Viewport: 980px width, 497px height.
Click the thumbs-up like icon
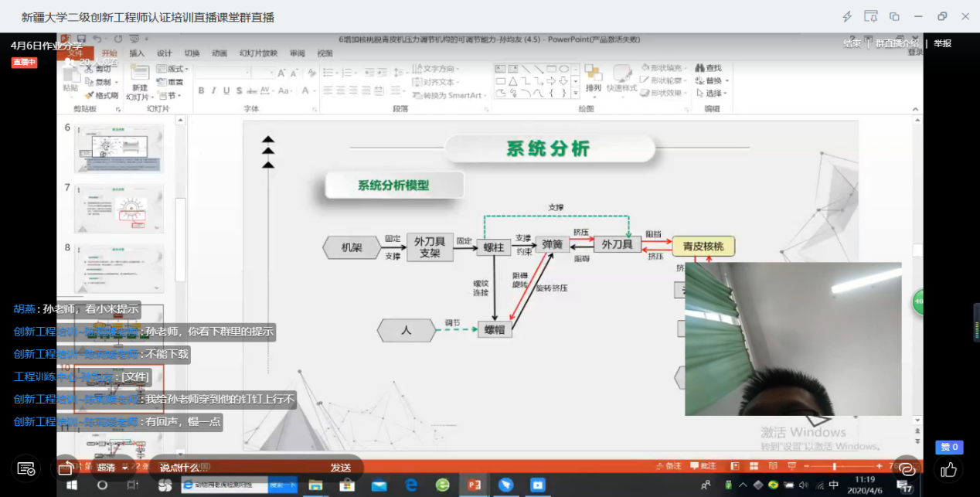click(949, 469)
